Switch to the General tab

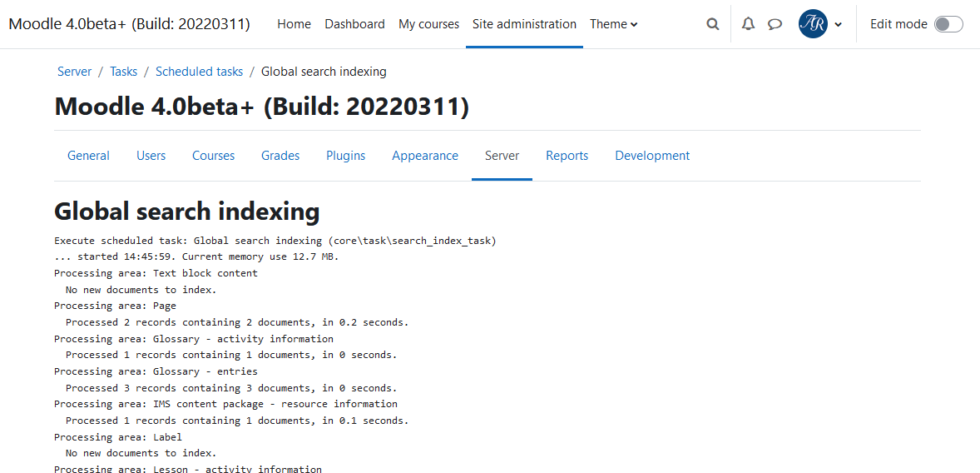point(88,156)
